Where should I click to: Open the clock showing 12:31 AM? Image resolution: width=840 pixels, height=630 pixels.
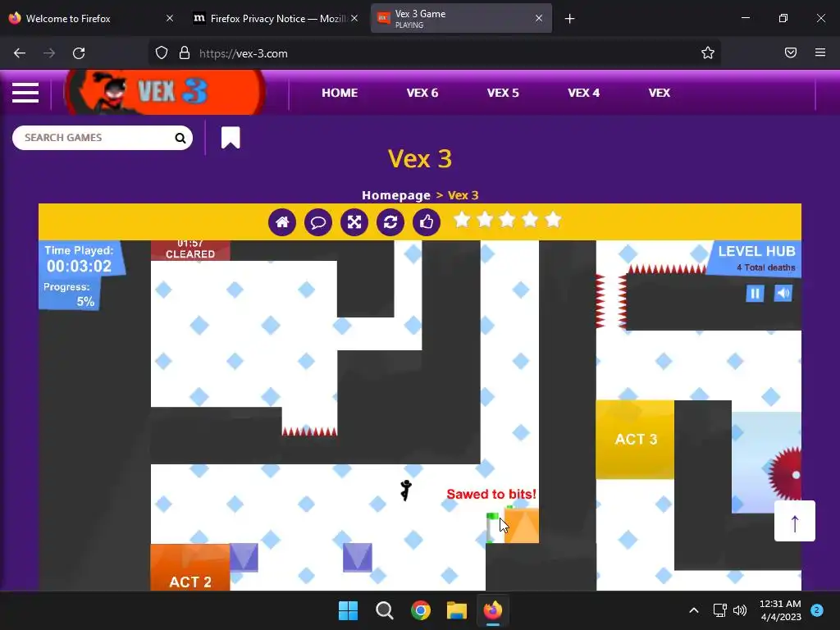[780, 610]
